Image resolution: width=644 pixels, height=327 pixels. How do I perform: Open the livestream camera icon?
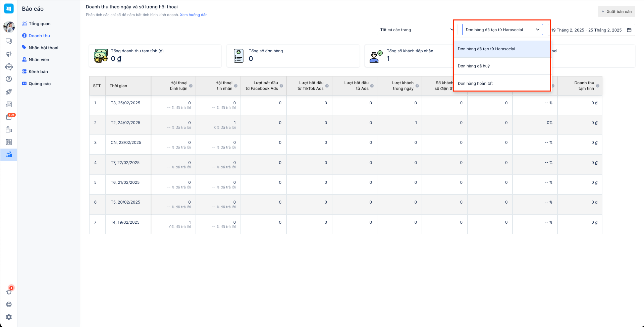point(9,130)
